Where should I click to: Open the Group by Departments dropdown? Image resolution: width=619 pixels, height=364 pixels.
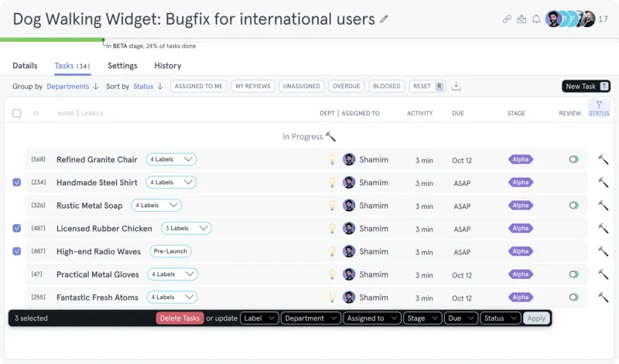(x=73, y=86)
